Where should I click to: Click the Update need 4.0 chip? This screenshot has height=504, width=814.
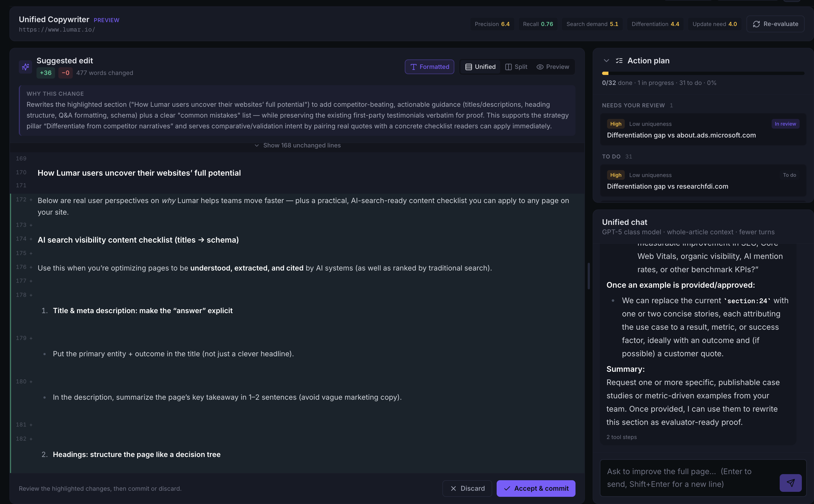[x=714, y=24]
